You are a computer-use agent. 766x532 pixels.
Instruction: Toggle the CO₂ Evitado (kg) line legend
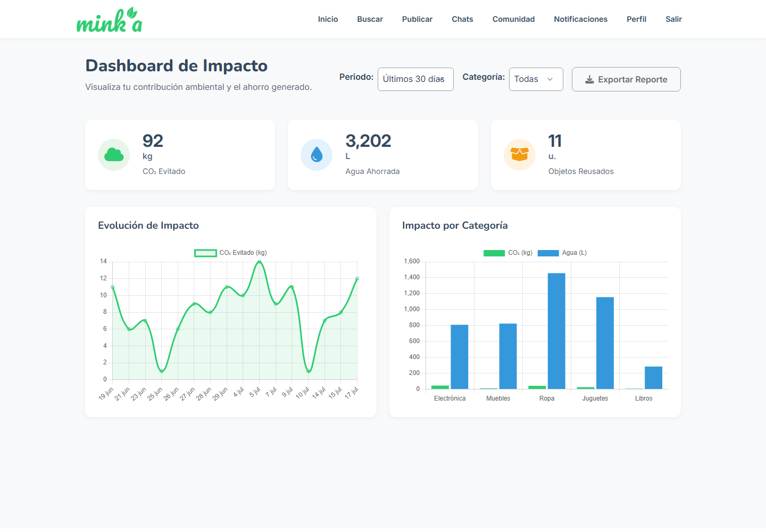231,253
